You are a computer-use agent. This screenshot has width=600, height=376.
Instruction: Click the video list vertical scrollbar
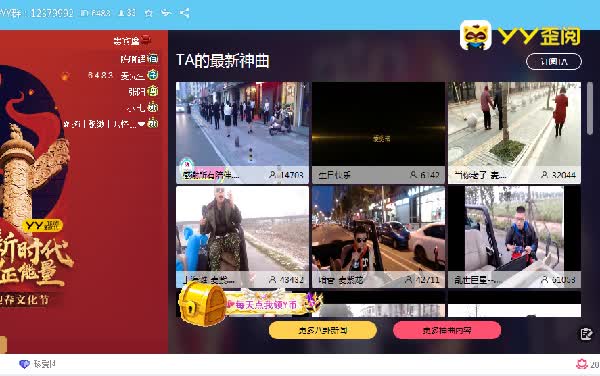(590, 108)
